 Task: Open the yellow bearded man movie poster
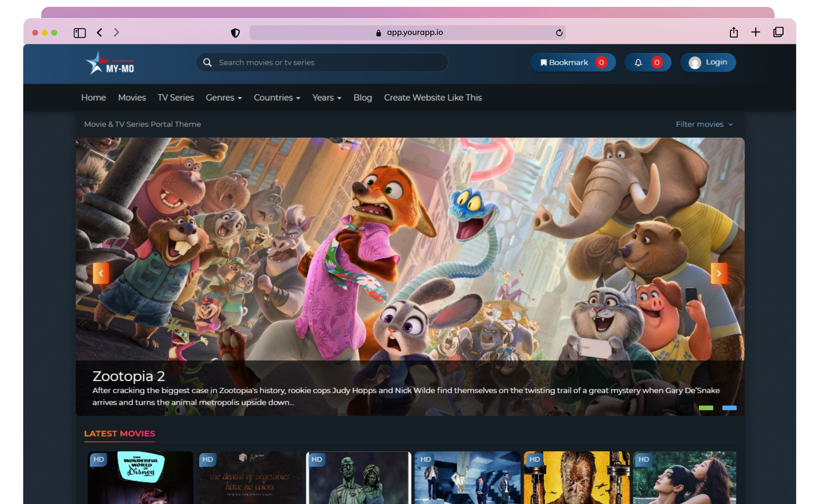tap(577, 477)
